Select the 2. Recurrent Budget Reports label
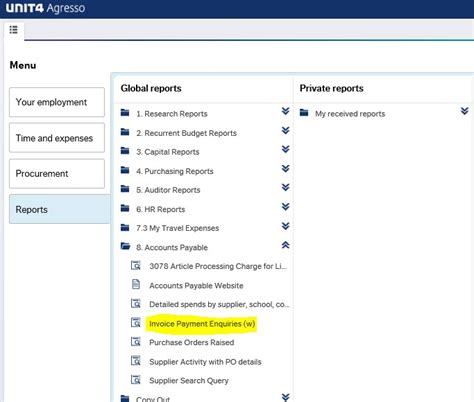 (186, 133)
